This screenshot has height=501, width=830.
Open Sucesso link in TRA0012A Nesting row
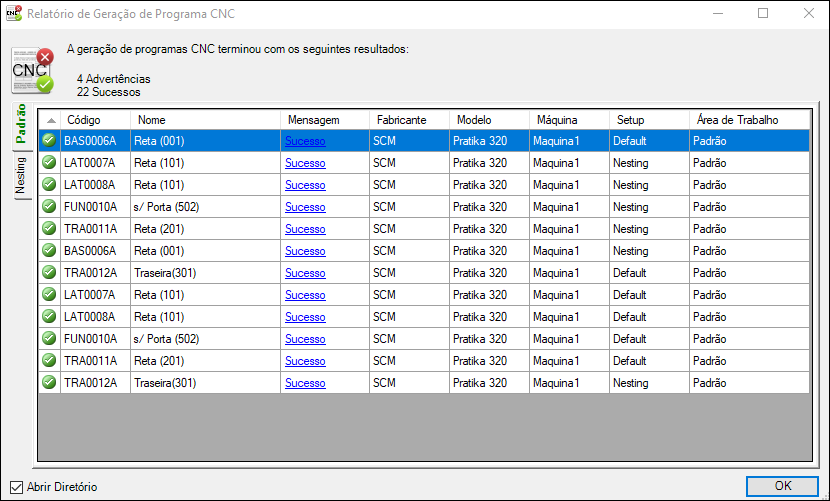[x=305, y=383]
